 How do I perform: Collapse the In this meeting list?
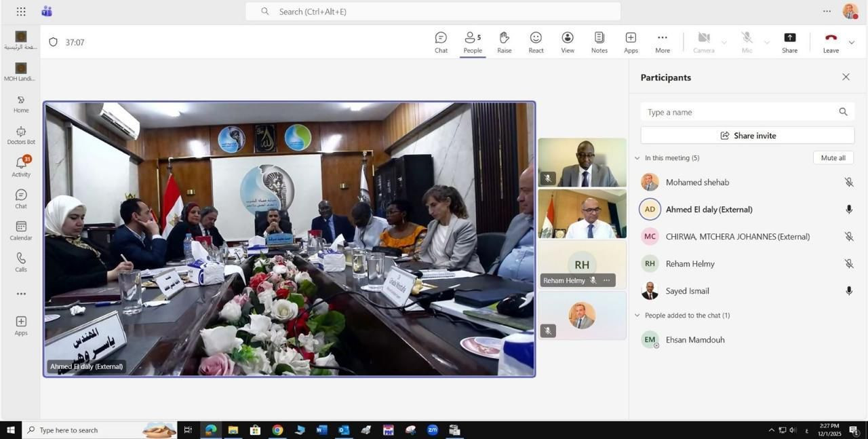coord(637,158)
